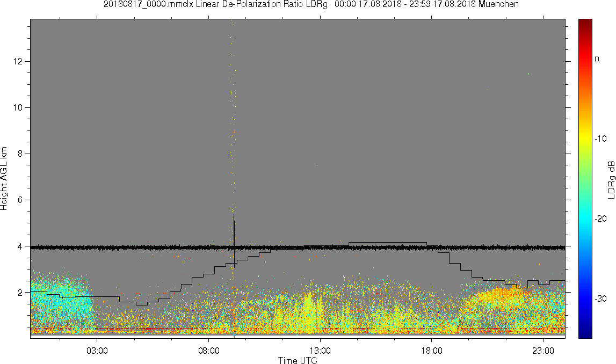Viewport: 616px width, 364px height.
Task: Click the yellow band of the colorbar
Action: 585,139
